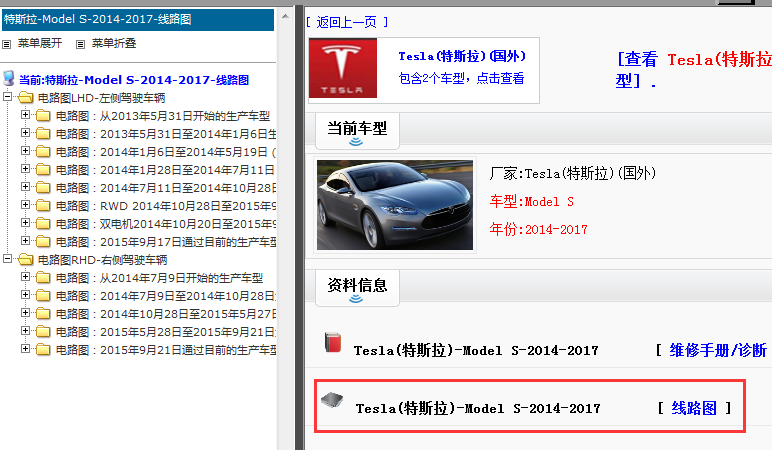Expand 2015年9月21日通过目前的生产车型 node

coord(25,349)
